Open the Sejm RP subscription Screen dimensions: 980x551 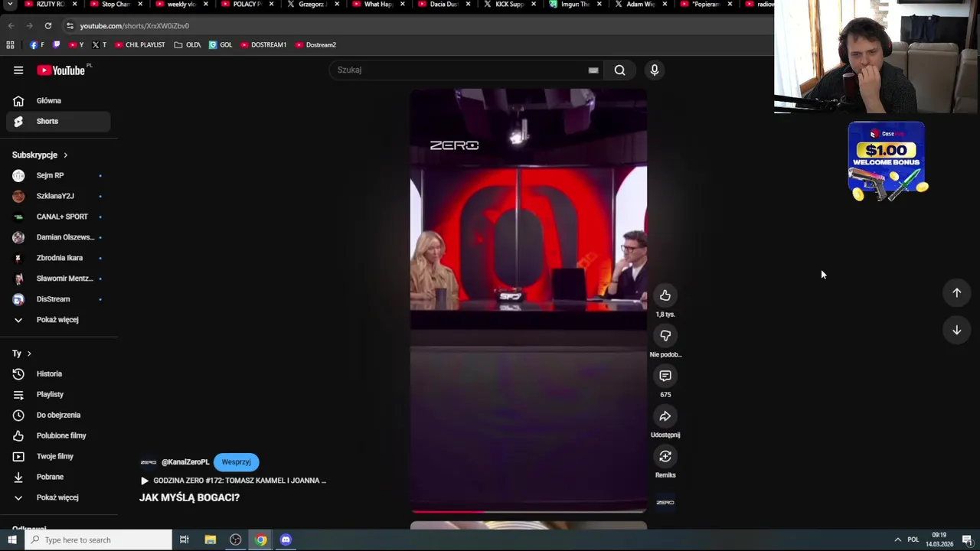58,175
